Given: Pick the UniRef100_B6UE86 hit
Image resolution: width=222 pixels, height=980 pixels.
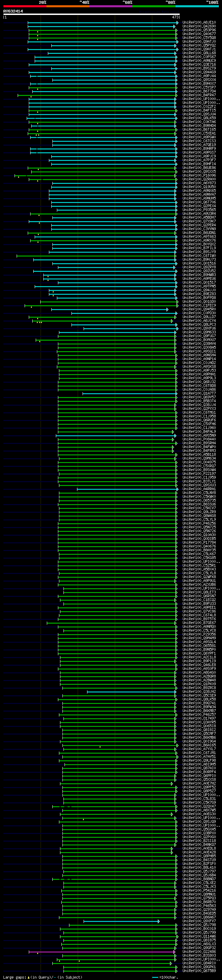Looking at the screenshot, I should pyautogui.click(x=199, y=168).
